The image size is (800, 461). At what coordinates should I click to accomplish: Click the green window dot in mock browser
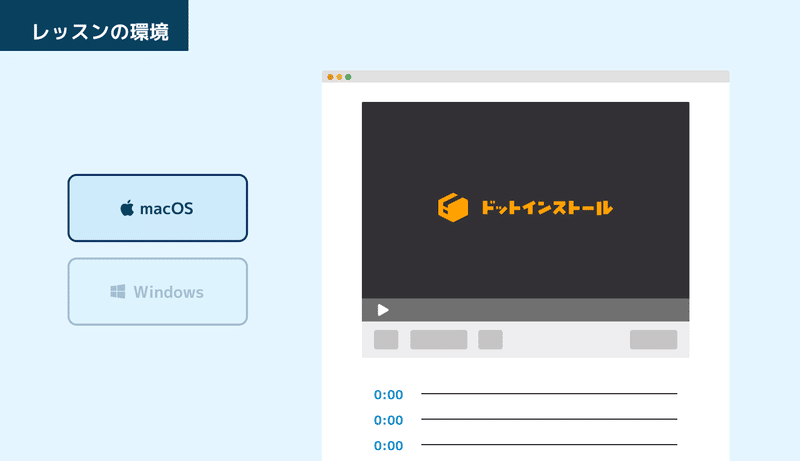(x=348, y=77)
